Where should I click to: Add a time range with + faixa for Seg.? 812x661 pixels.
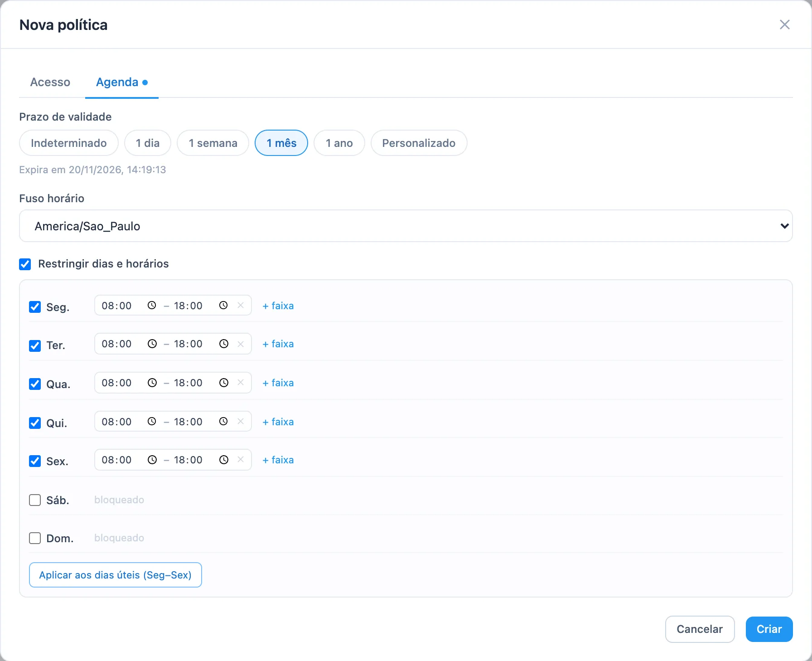[x=278, y=306]
